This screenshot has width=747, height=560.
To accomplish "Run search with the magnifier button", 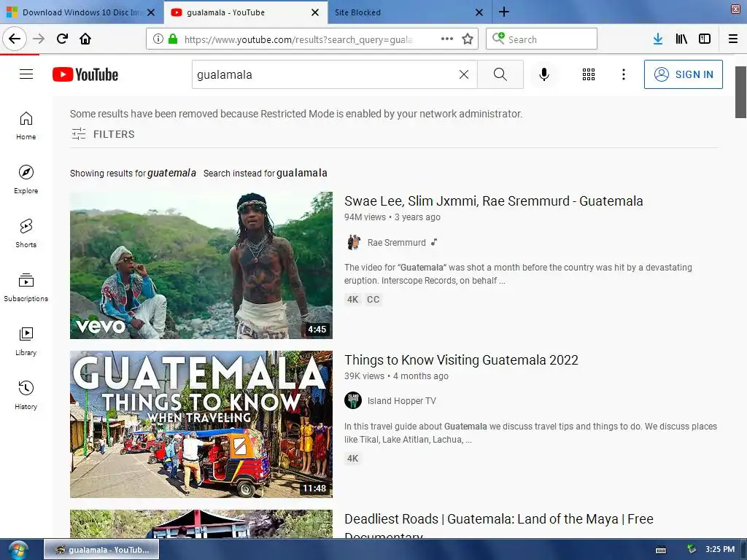I will 500,74.
